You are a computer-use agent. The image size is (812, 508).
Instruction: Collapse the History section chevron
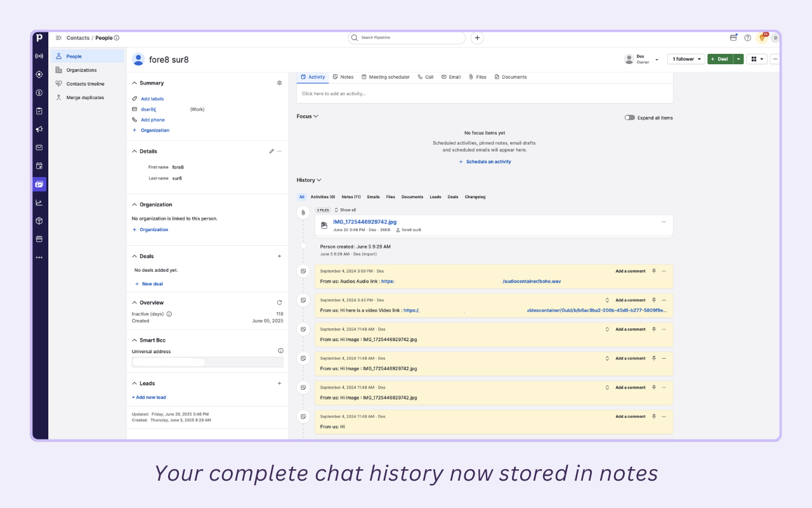[319, 180]
